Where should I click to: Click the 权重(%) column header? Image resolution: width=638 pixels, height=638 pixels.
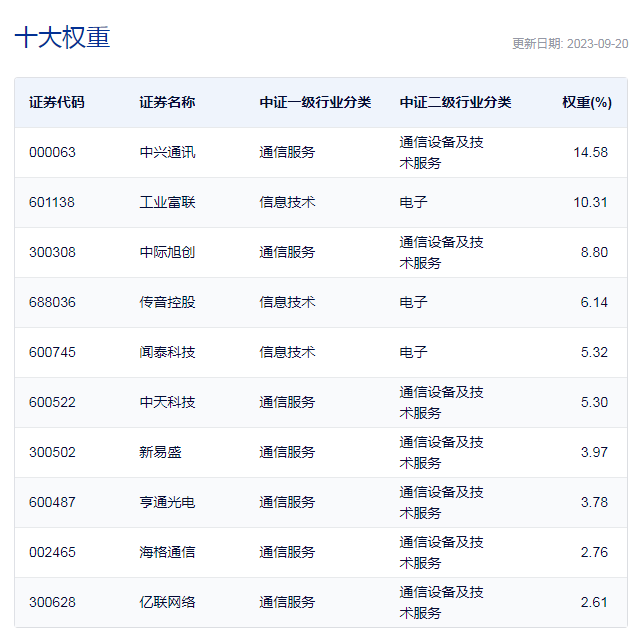(587, 102)
